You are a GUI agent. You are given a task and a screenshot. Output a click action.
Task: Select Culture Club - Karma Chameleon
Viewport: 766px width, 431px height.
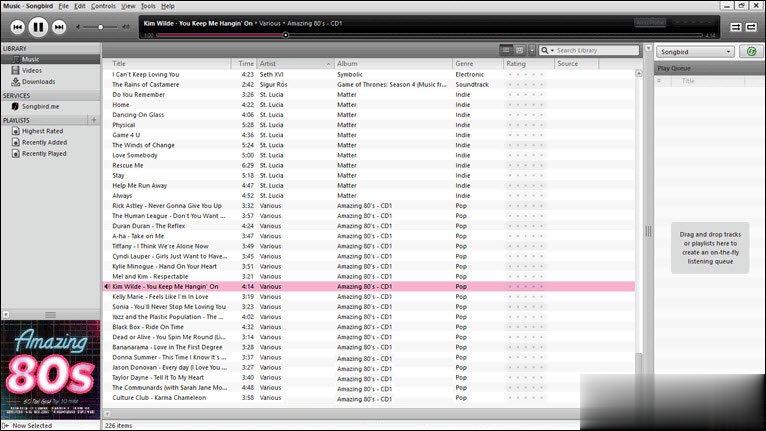(x=159, y=398)
